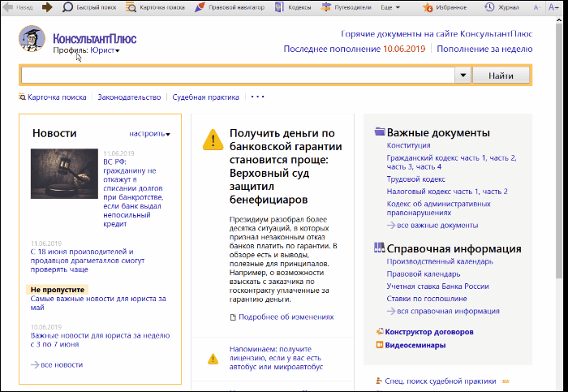Open Важные новости за неделю с 3 по 7 июня
Screen dimensions: 568x392
tap(100, 340)
